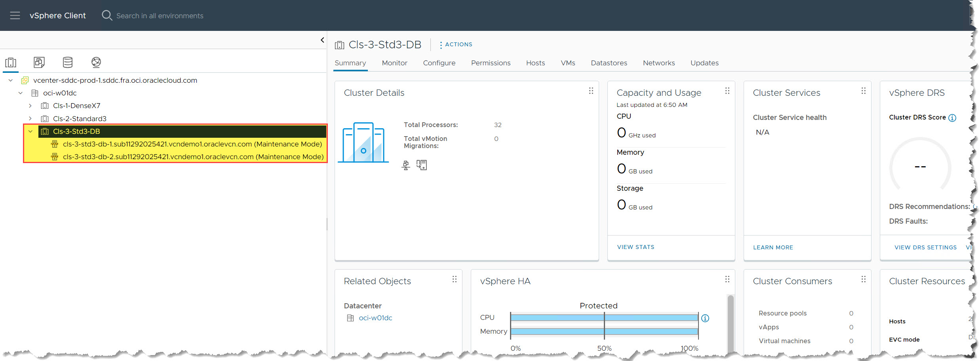
Task: Open the Permissions tab
Action: (491, 63)
